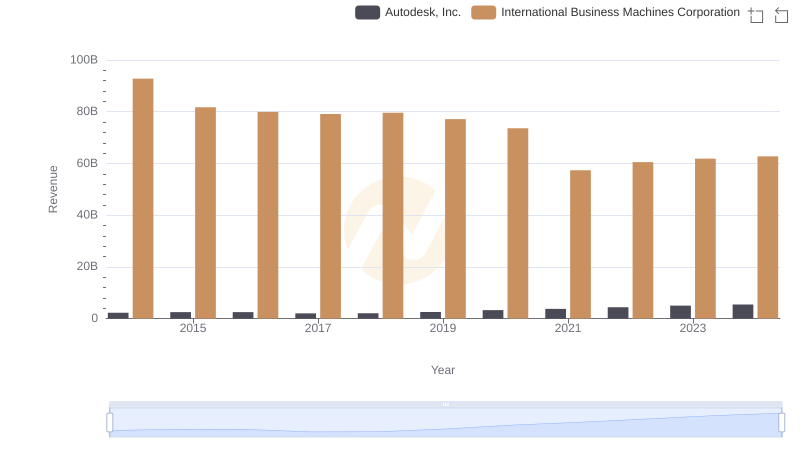800x461 pixels.
Task: Grab the right handle of the range slider
Action: coord(781,422)
